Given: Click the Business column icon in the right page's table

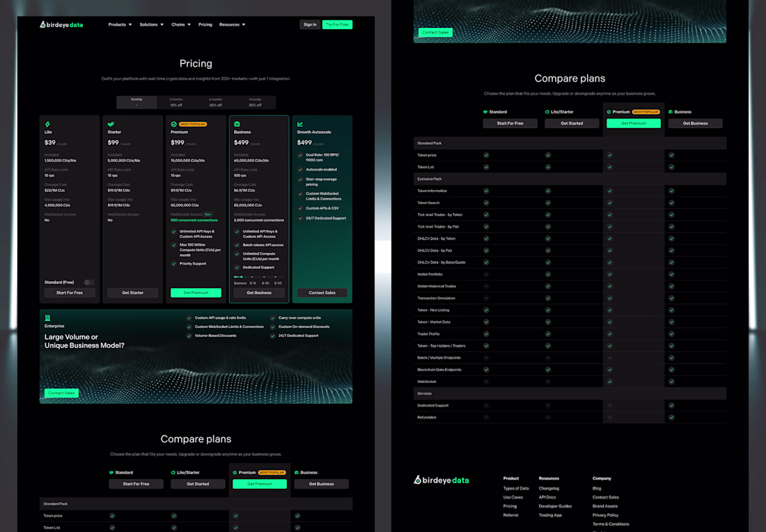Looking at the screenshot, I should click(x=671, y=112).
